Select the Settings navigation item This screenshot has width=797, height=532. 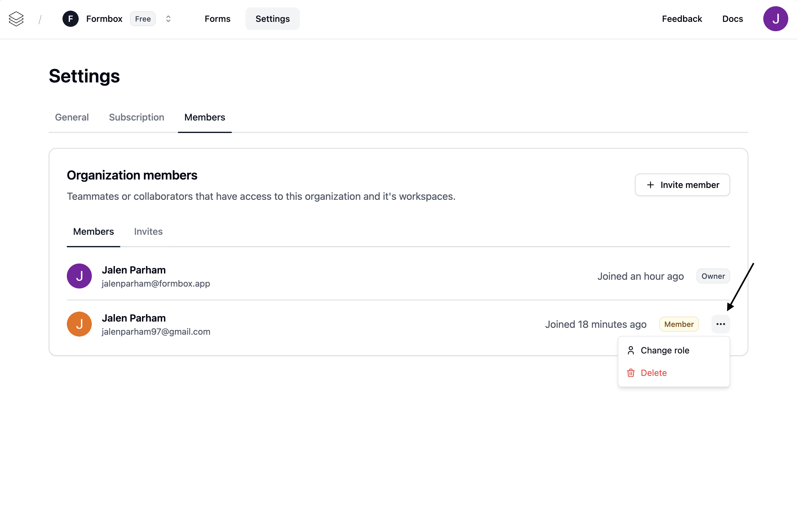coord(272,19)
